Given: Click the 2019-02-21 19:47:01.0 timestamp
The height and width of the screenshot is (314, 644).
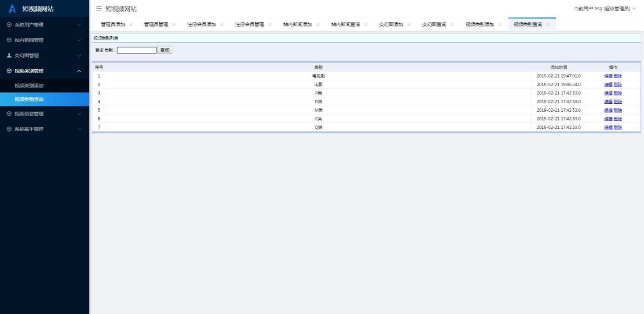Looking at the screenshot, I should pyautogui.click(x=558, y=76).
